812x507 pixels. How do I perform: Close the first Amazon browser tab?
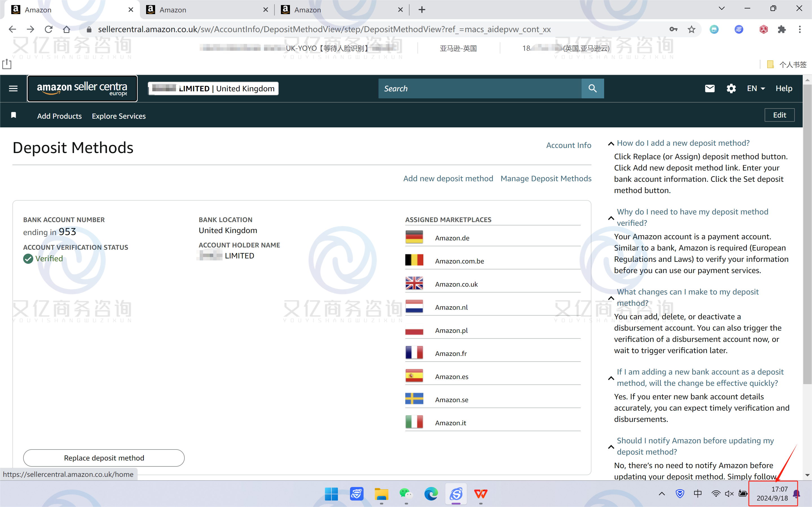tap(131, 10)
